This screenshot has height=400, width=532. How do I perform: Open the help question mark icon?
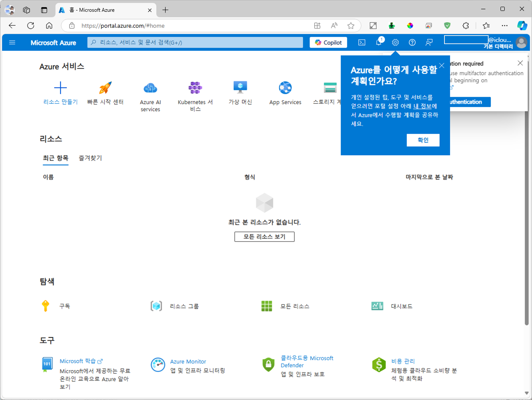[412, 43]
